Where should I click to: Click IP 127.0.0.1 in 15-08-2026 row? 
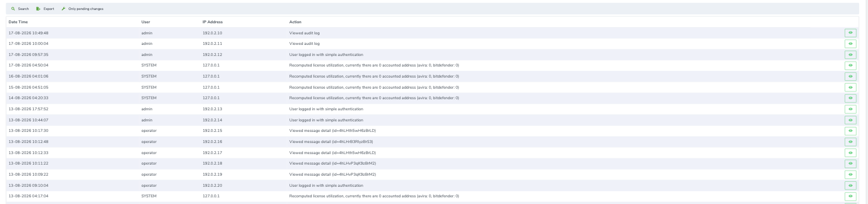211,88
